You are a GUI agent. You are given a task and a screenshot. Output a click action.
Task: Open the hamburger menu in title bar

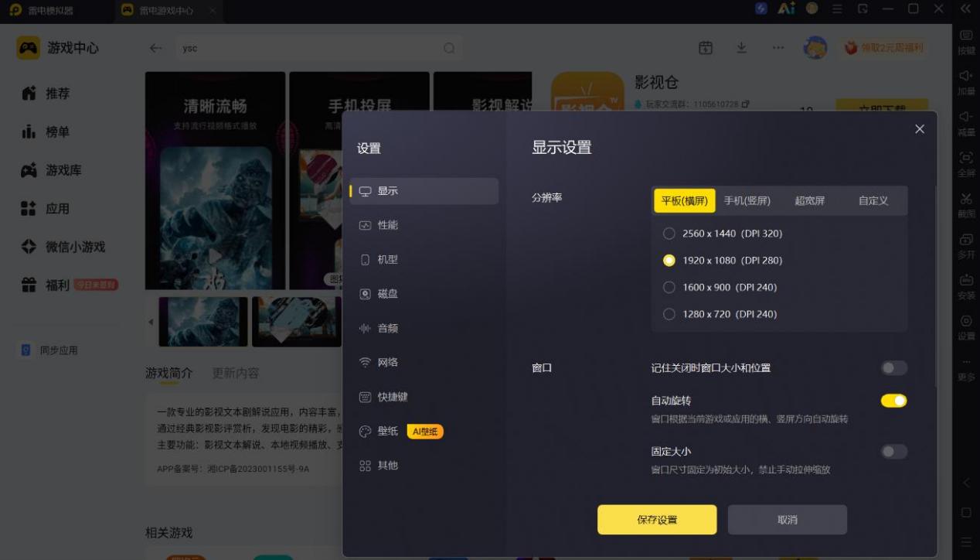coord(836,9)
